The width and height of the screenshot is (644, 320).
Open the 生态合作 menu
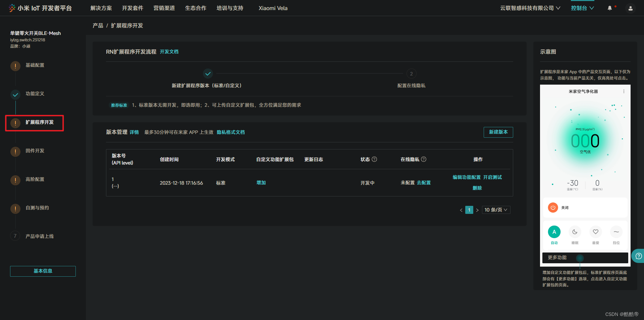(x=196, y=8)
